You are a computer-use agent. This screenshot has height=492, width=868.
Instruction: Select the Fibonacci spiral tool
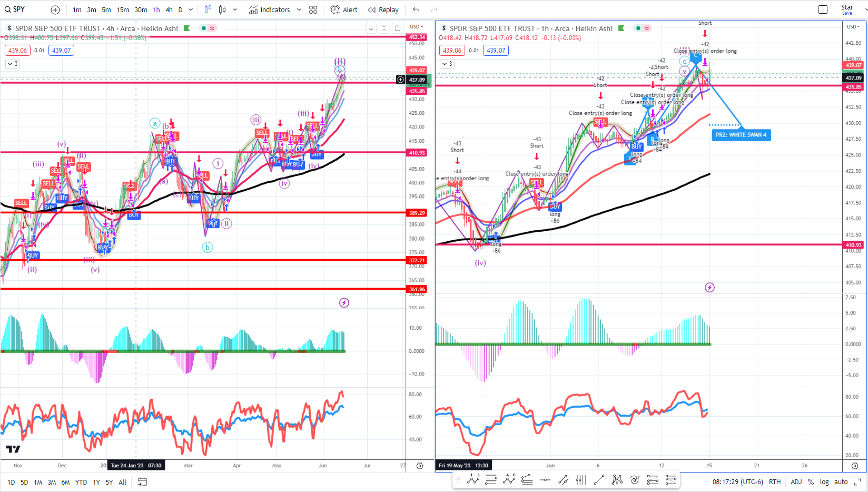[635, 479]
